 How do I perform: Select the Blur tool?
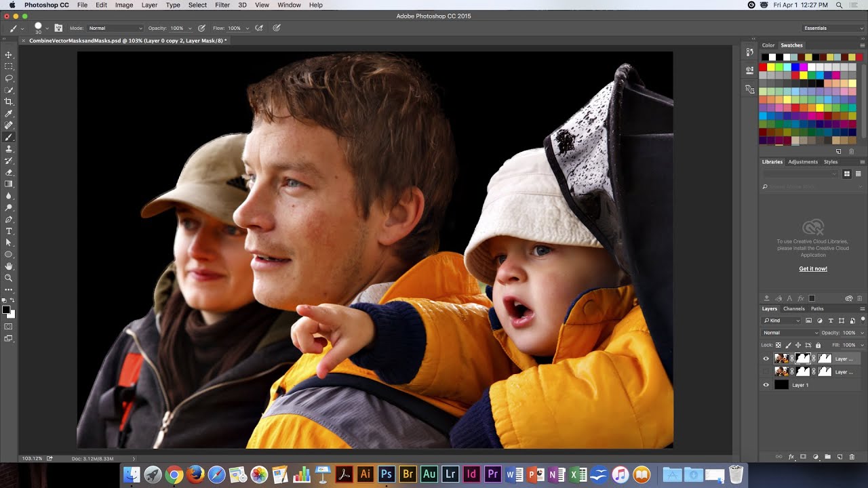(9, 196)
